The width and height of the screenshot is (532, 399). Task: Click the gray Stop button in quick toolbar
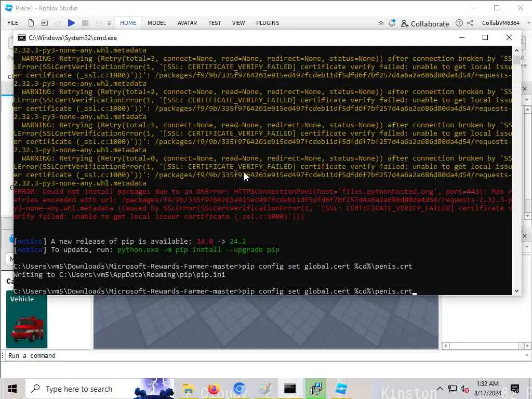(x=85, y=23)
